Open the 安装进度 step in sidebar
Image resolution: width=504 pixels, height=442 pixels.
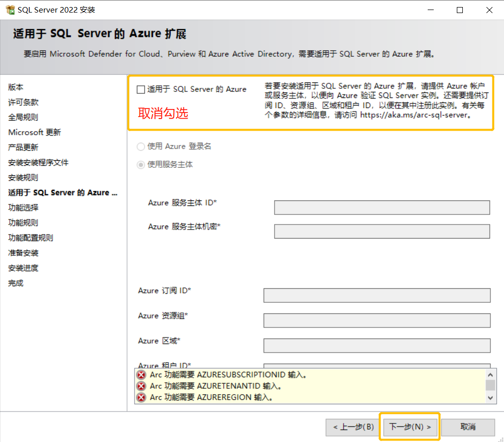pyautogui.click(x=23, y=268)
